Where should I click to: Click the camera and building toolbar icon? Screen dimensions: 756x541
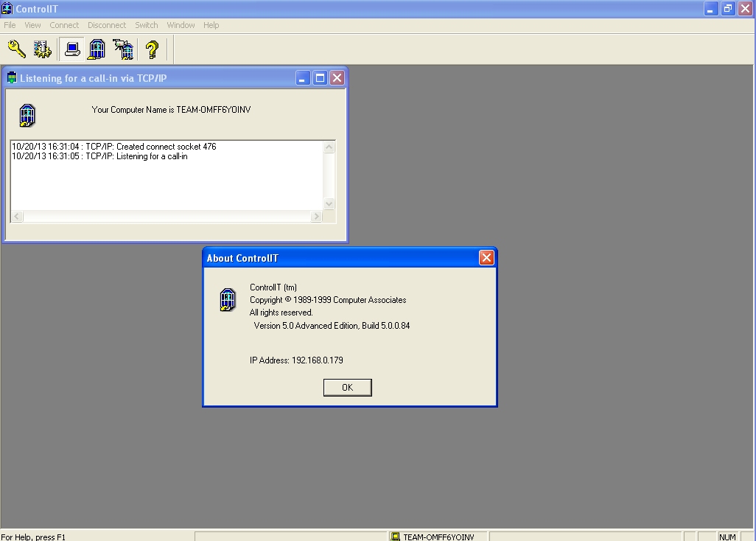pos(124,49)
